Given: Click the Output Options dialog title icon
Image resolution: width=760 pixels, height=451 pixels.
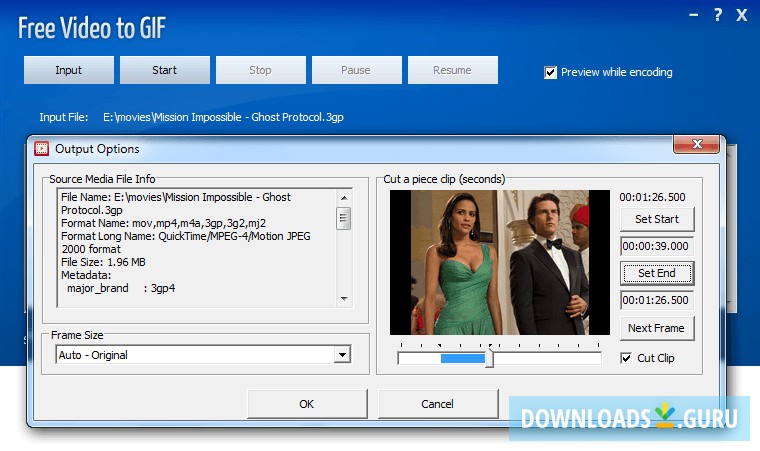Looking at the screenshot, I should [42, 148].
